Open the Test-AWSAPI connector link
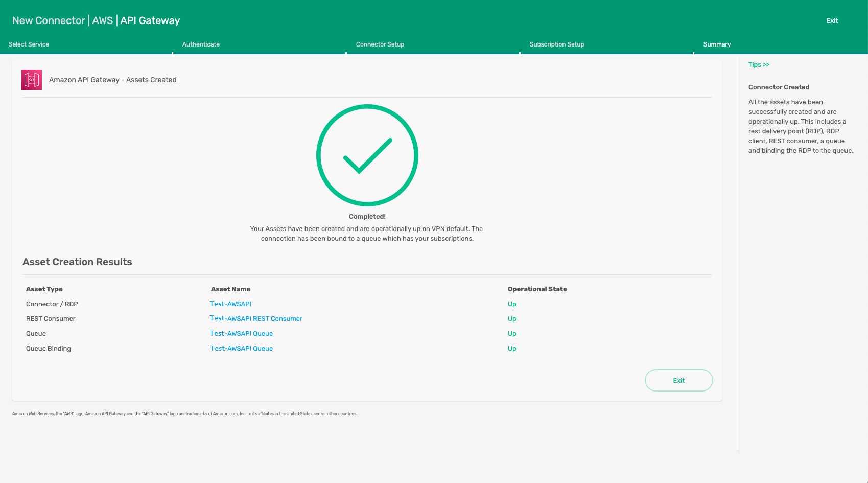Viewport: 868px width, 483px height. point(230,304)
